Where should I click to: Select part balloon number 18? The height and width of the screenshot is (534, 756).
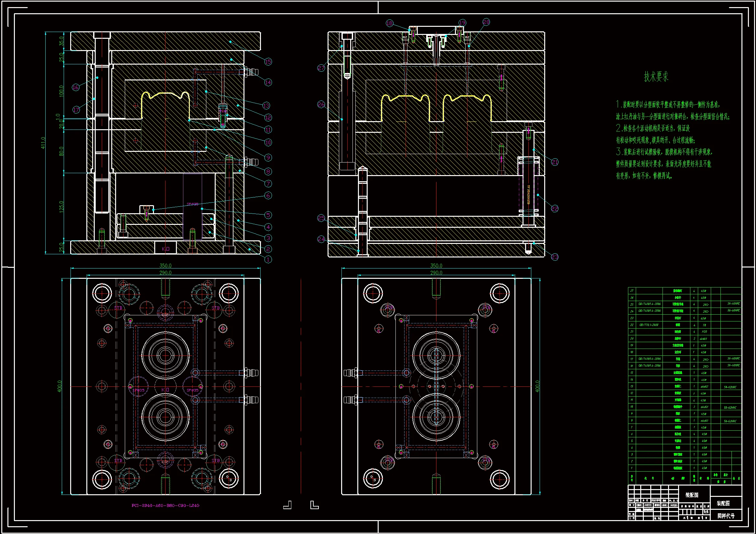390,23
